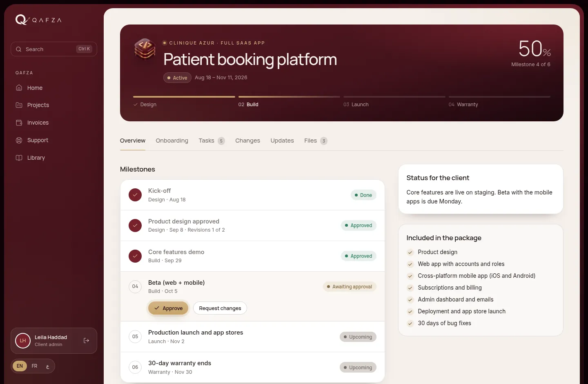This screenshot has width=588, height=384.
Task: Click Upcoming badge on Production launch
Action: 358,337
